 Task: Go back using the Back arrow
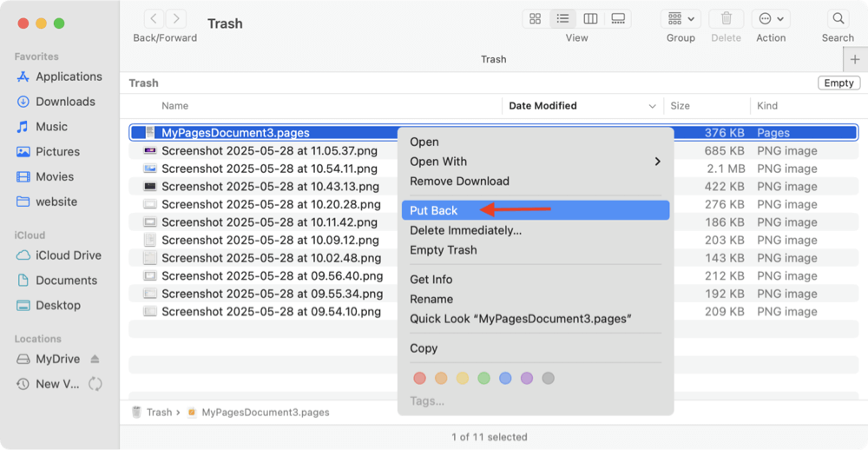[154, 19]
